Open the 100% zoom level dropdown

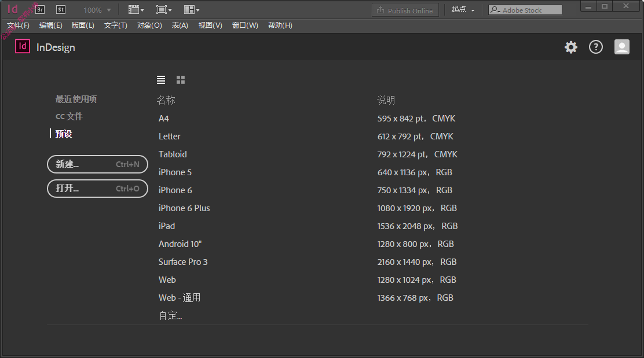(97, 10)
